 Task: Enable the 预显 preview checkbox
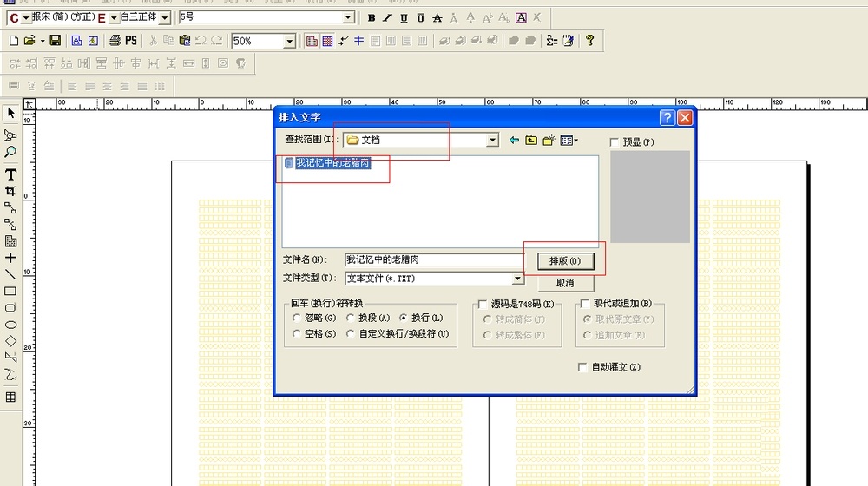click(614, 142)
